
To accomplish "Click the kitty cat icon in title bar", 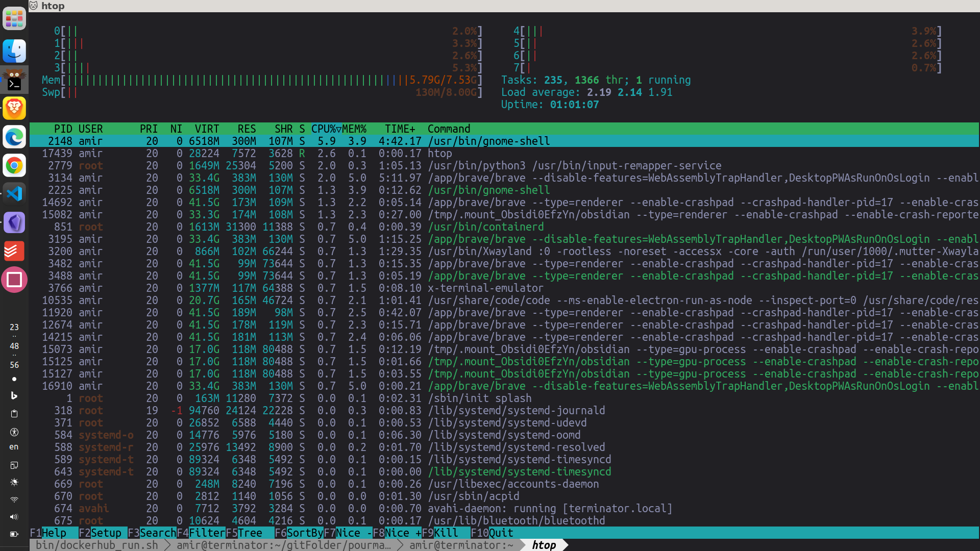I will click(34, 6).
